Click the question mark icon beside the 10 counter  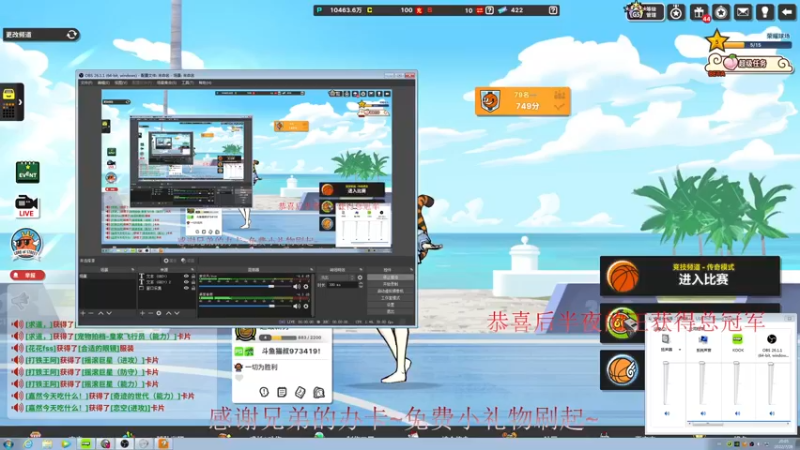tap(489, 10)
